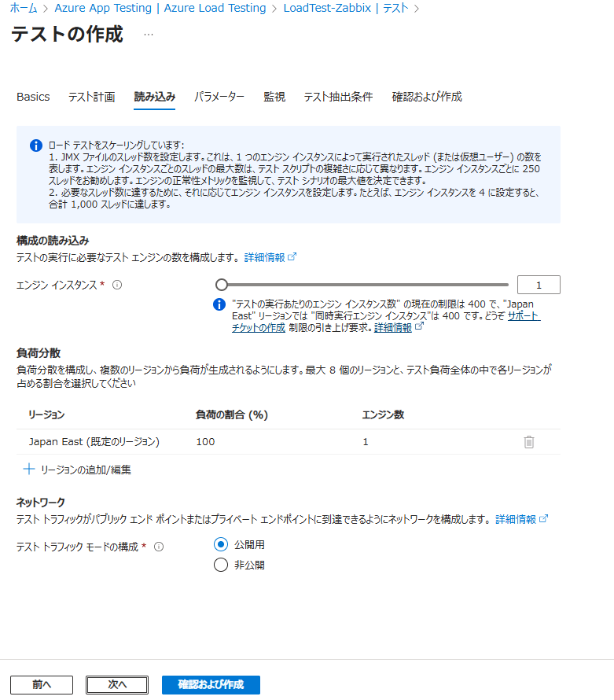Select the 非公開 radio button
The width and height of the screenshot is (614, 700).
click(221, 565)
